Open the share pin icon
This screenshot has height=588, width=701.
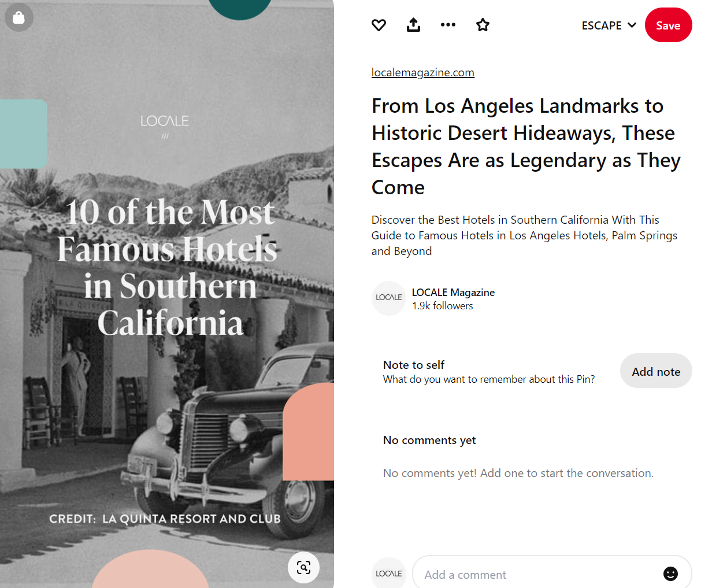(x=413, y=25)
